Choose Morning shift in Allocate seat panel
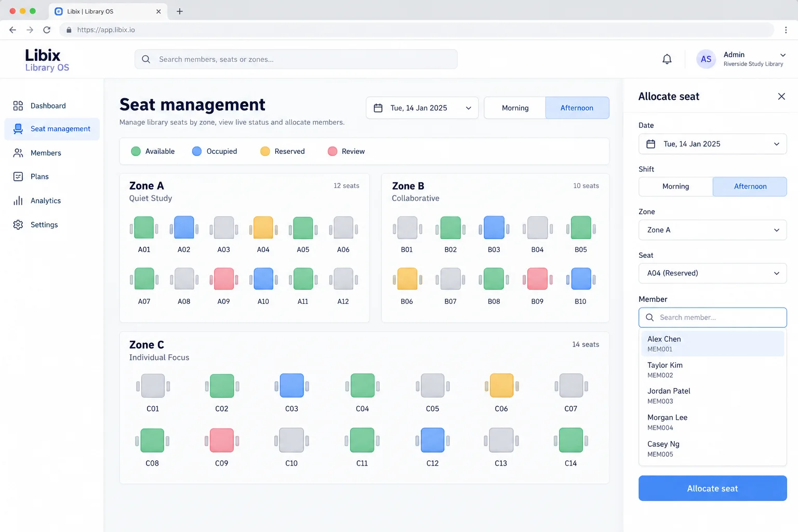Viewport: 798px width, 532px height. pyautogui.click(x=675, y=187)
